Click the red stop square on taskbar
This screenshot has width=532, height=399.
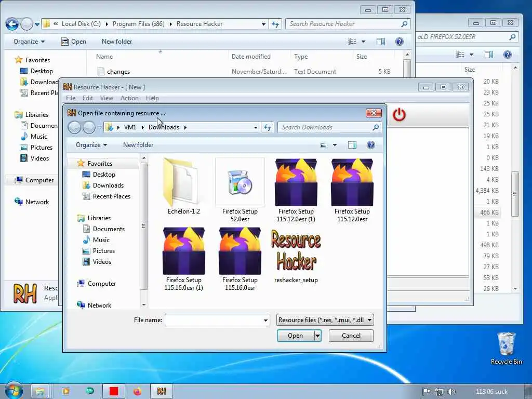point(114,391)
